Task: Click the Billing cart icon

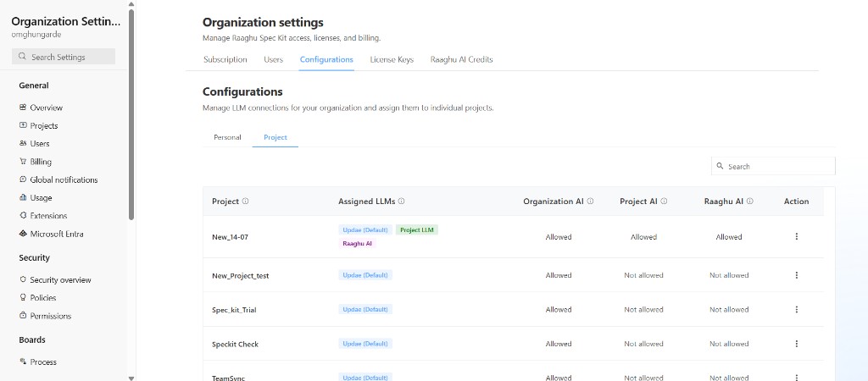Action: [23, 162]
